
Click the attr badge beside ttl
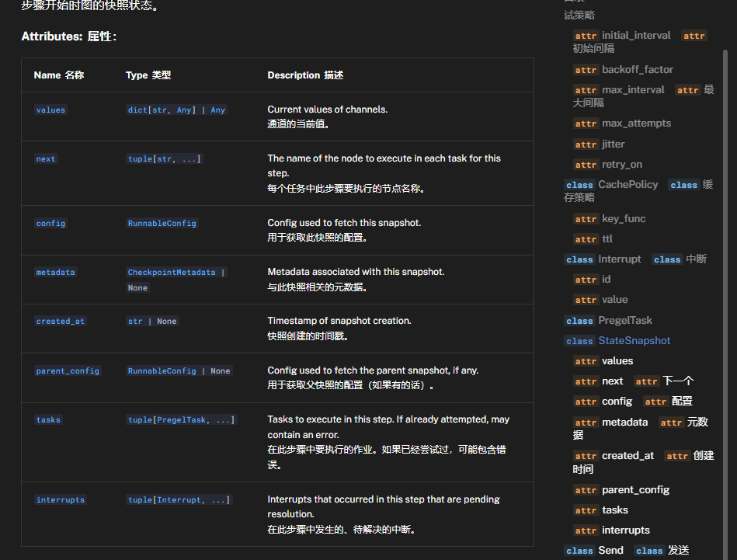click(x=586, y=239)
